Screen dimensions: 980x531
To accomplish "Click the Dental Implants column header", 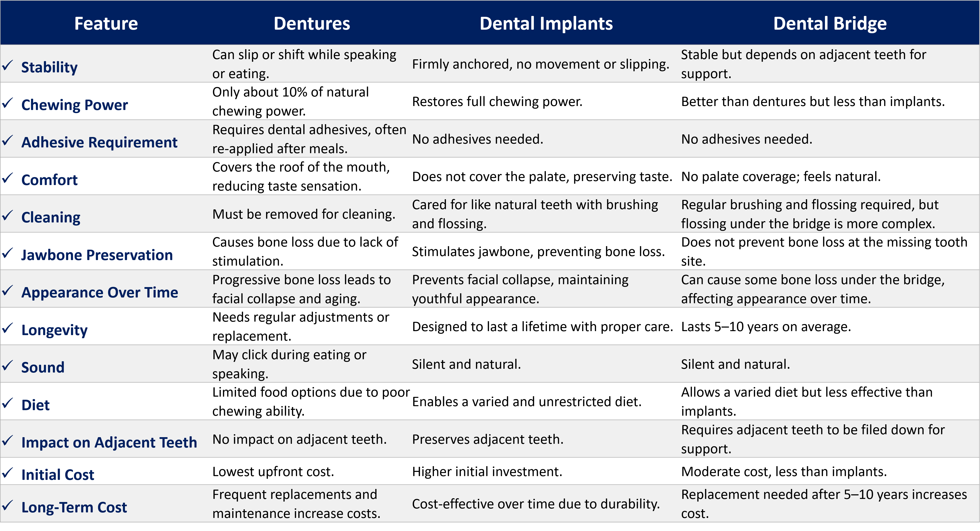I will [546, 24].
